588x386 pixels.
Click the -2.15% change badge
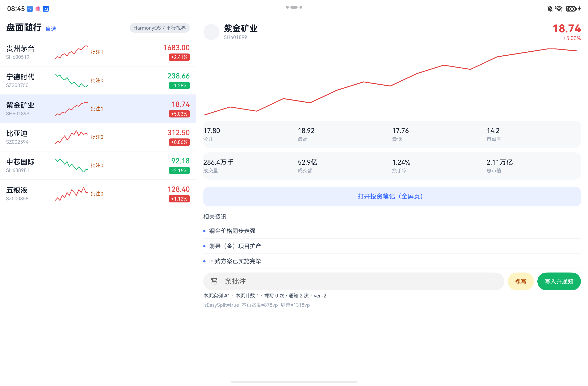pyautogui.click(x=179, y=171)
